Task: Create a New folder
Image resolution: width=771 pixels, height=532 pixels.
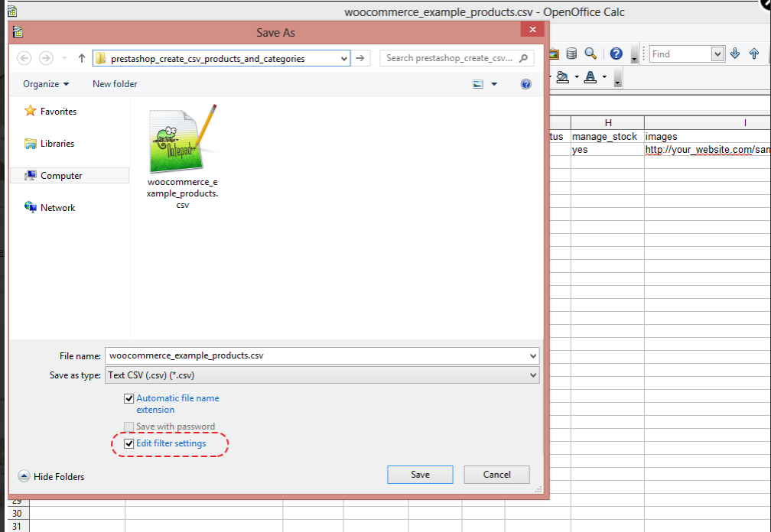Action: point(115,84)
